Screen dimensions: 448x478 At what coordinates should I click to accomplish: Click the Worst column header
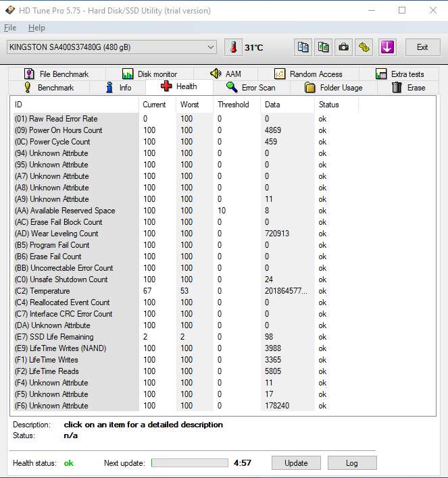[x=195, y=105]
